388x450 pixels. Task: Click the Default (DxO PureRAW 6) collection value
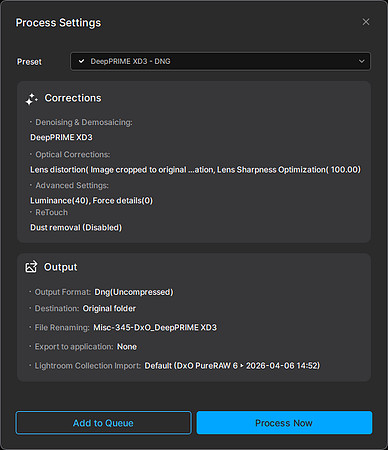tap(232, 366)
